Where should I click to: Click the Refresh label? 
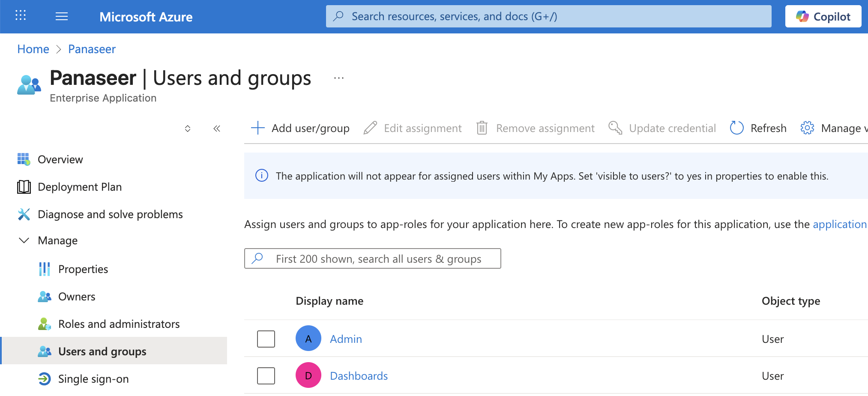[769, 128]
